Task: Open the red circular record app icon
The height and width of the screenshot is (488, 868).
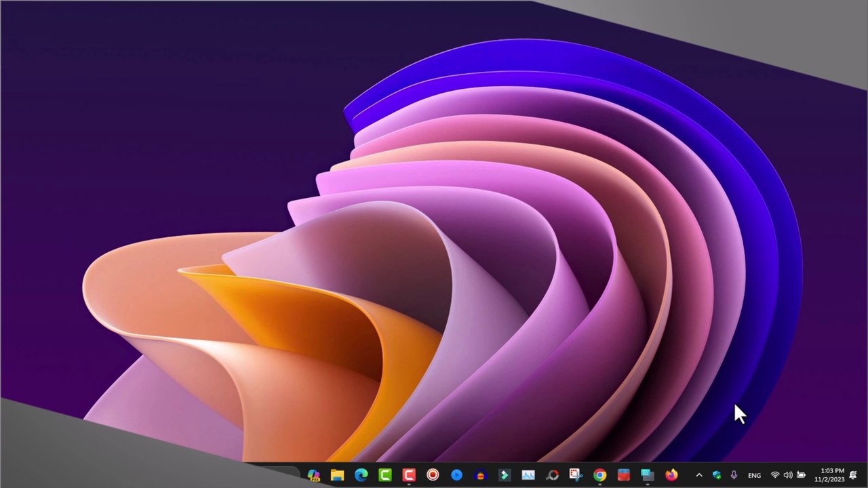Action: [433, 475]
